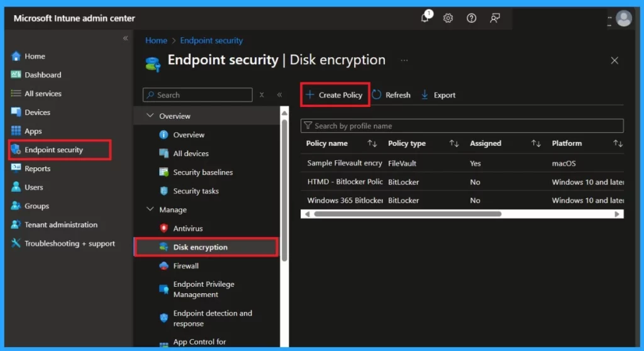Close the Disk encryption blade

pos(614,60)
